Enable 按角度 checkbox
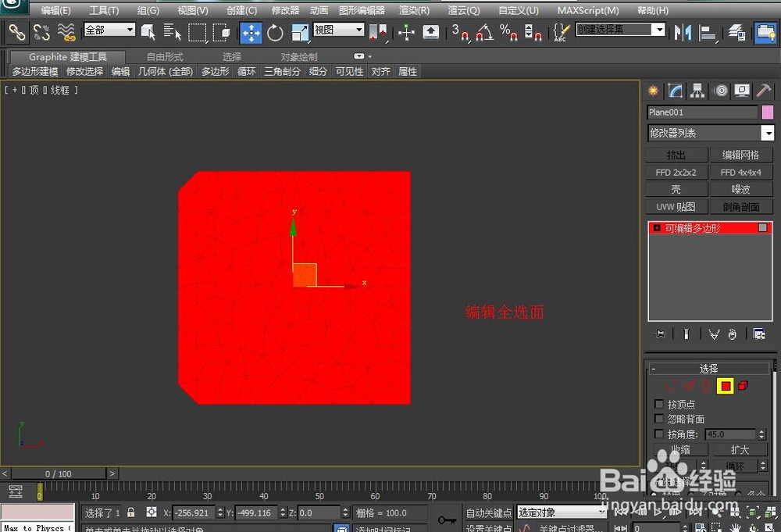Viewport: 781px width, 532px height. (x=659, y=434)
